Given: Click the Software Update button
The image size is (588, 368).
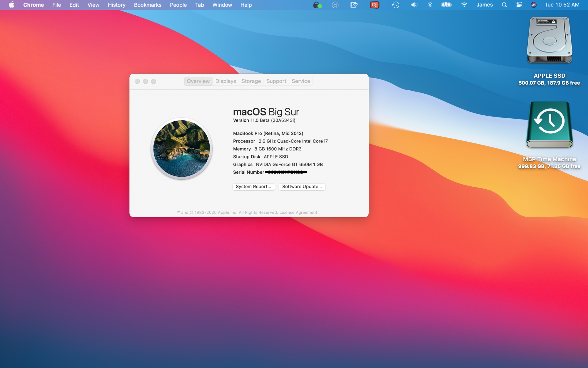Looking at the screenshot, I should tap(302, 187).
